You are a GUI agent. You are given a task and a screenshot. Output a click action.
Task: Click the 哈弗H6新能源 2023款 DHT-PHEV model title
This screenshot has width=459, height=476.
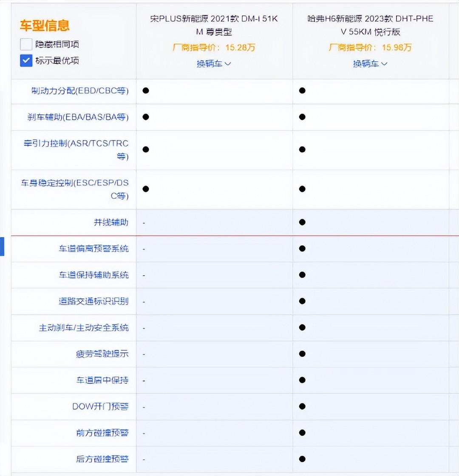[x=370, y=25]
